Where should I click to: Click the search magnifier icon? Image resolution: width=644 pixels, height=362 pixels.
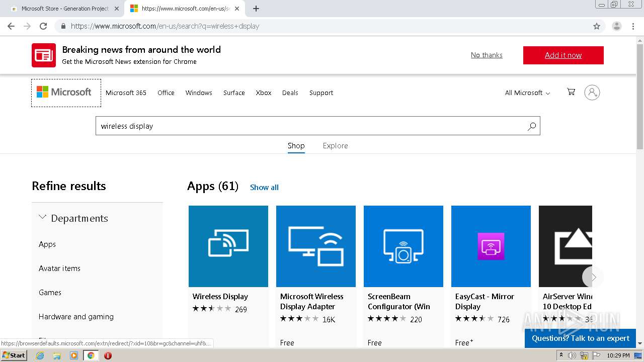pyautogui.click(x=532, y=126)
